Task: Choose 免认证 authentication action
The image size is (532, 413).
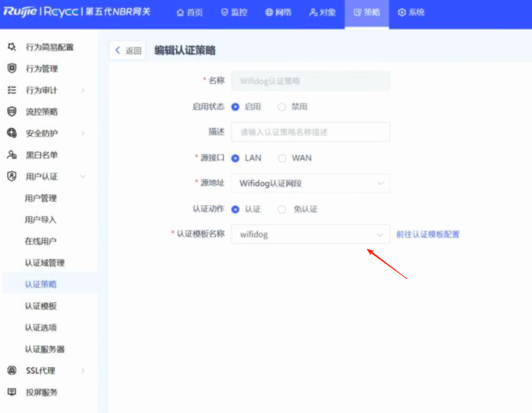Action: click(x=282, y=209)
